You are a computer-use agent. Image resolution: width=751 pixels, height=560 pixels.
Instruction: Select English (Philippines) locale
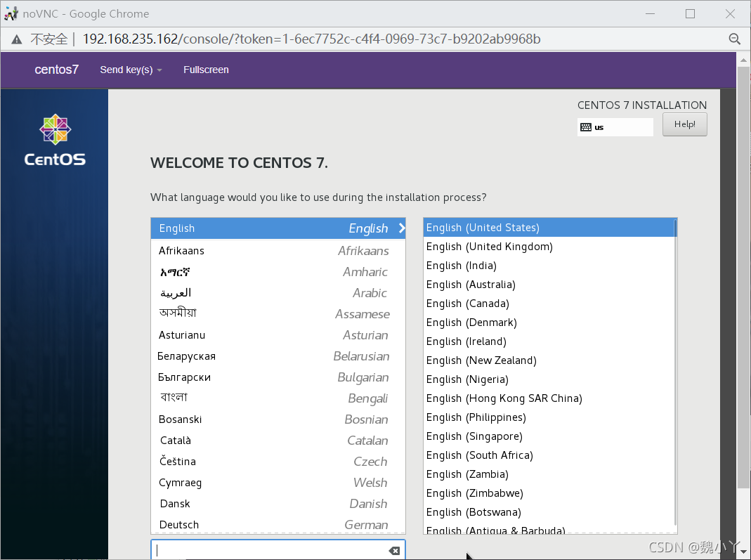coord(549,417)
